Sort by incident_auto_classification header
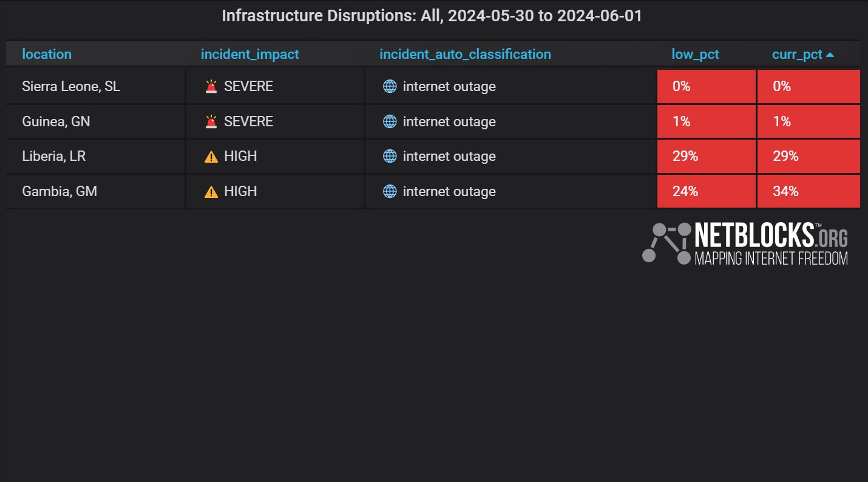This screenshot has height=482, width=868. pyautogui.click(x=465, y=54)
